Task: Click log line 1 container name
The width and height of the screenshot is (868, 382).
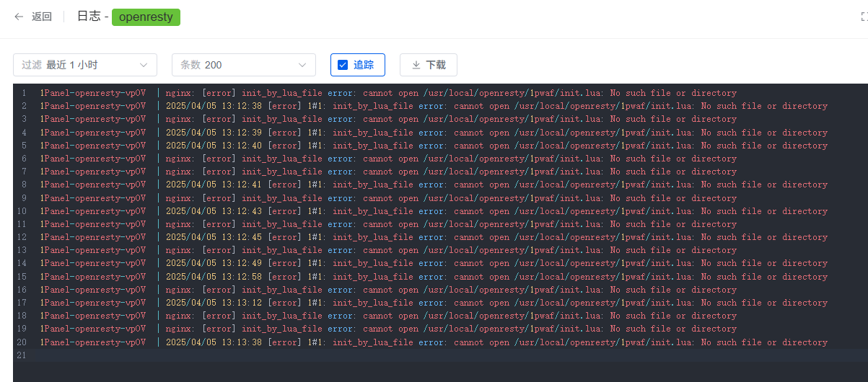Action: [93, 93]
